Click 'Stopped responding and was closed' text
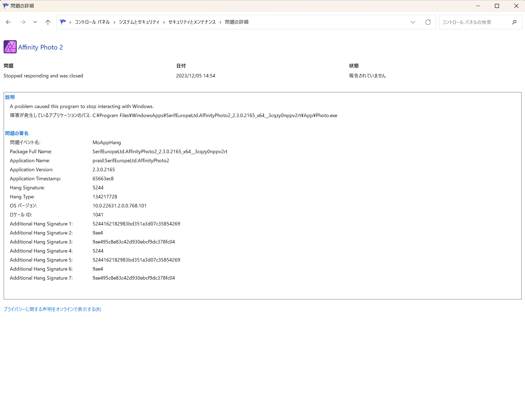Screen dimensions: 525x420 pos(43,76)
